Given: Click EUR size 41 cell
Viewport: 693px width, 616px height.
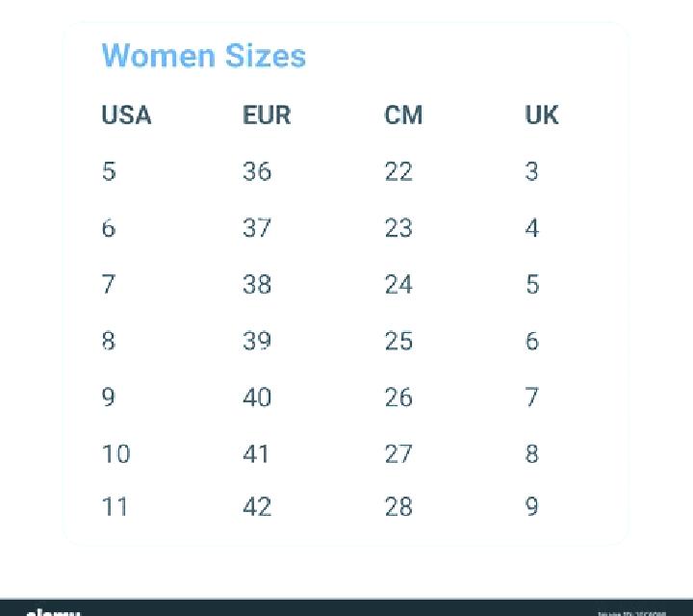Looking at the screenshot, I should [256, 454].
